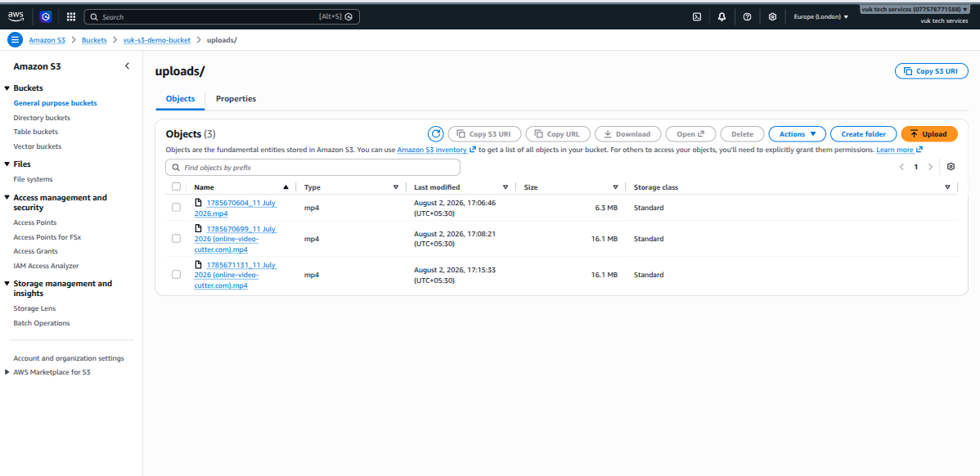Sort by Storage class column arrow
980x476 pixels.
947,187
